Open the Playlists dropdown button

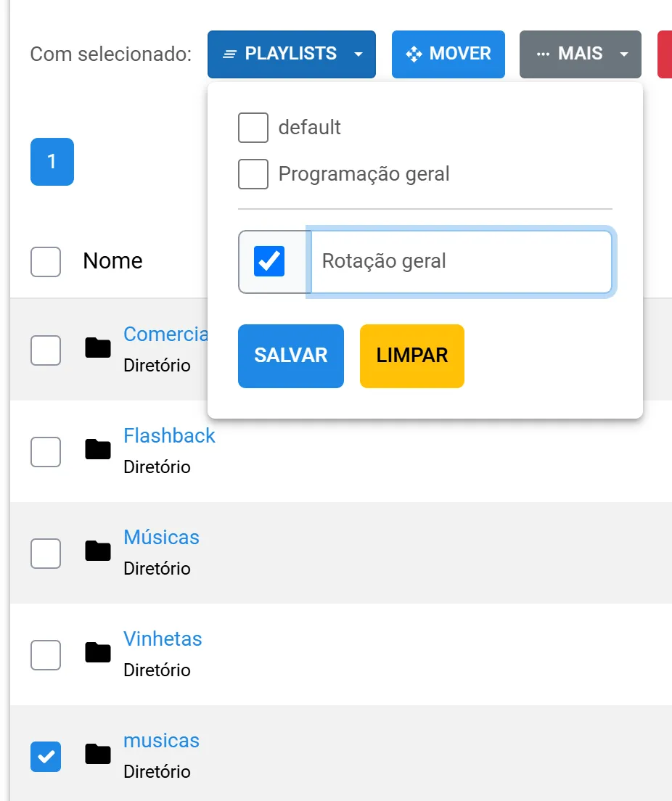(x=291, y=54)
